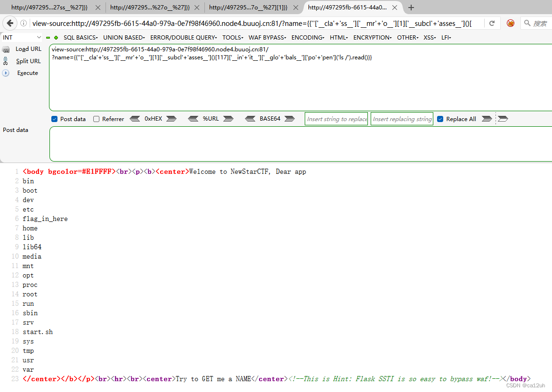Close the active fourth tab

[395, 8]
